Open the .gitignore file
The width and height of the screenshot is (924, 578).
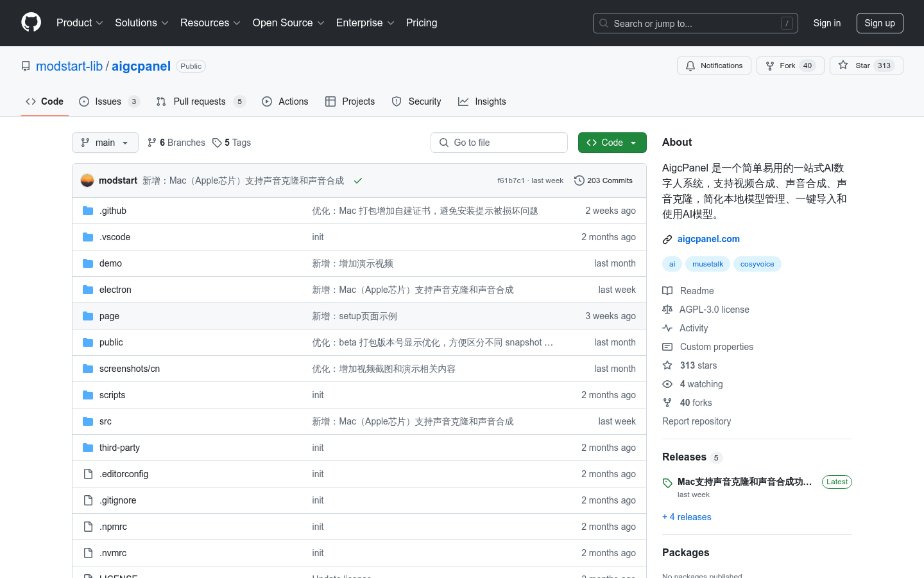click(117, 500)
